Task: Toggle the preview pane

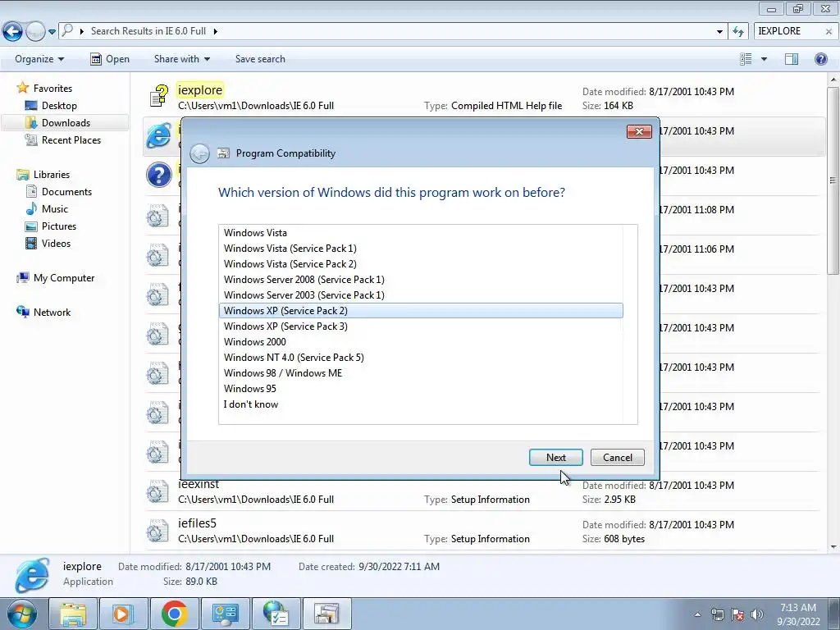Action: [x=792, y=59]
